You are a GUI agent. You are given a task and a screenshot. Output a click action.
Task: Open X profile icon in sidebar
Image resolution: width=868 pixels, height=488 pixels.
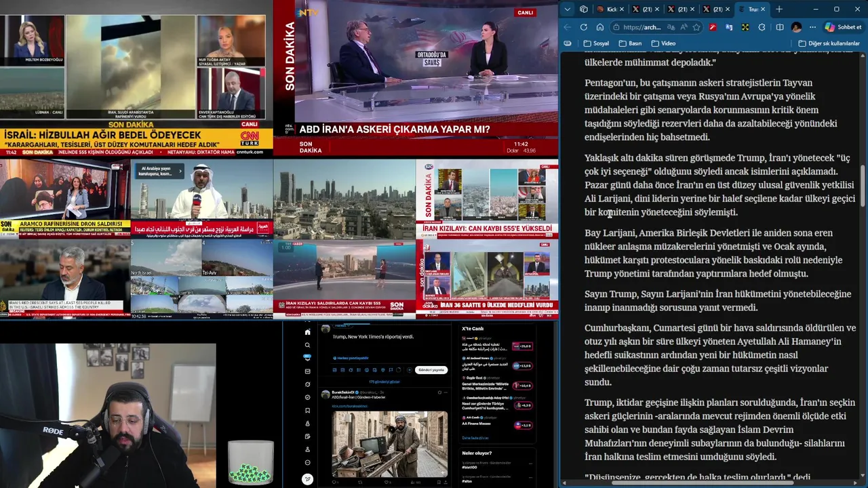[x=307, y=449]
